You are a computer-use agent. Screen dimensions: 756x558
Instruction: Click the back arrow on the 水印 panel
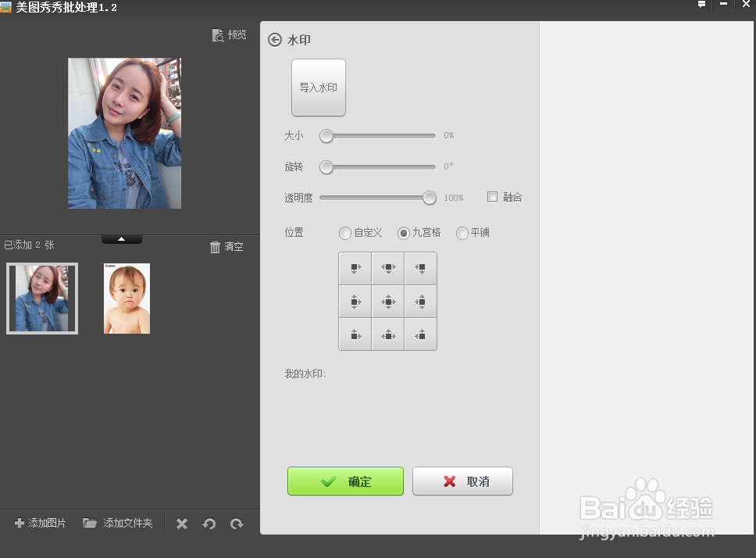(274, 39)
